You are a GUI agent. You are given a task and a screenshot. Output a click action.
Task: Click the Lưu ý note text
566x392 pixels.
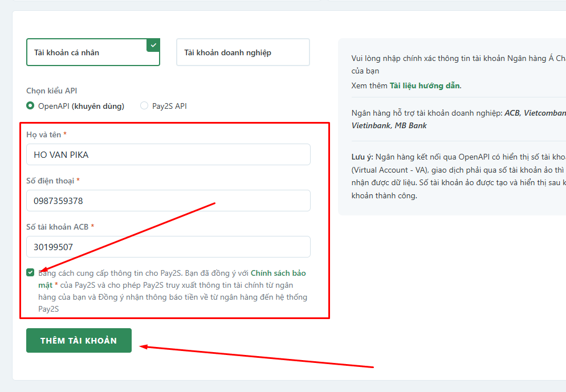pos(458,176)
